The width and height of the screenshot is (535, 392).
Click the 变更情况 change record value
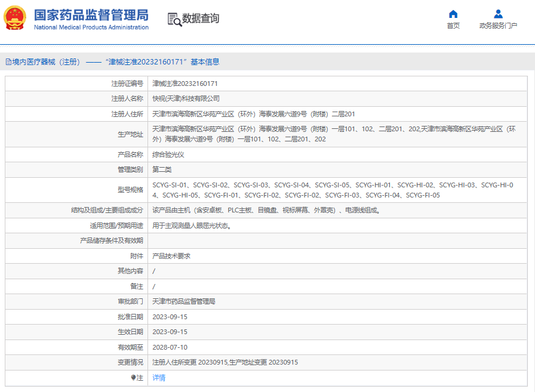tap(225, 362)
